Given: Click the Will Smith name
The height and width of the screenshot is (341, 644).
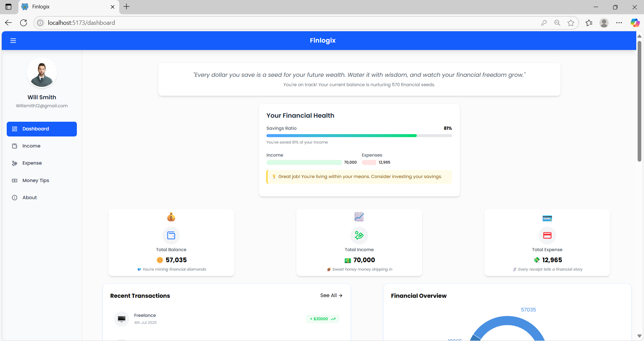Looking at the screenshot, I should pyautogui.click(x=42, y=97).
